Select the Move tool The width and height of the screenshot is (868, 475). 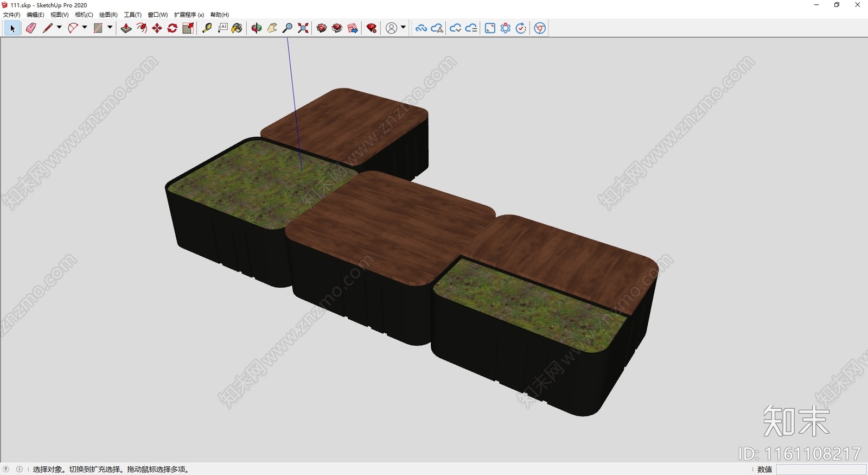point(157,28)
